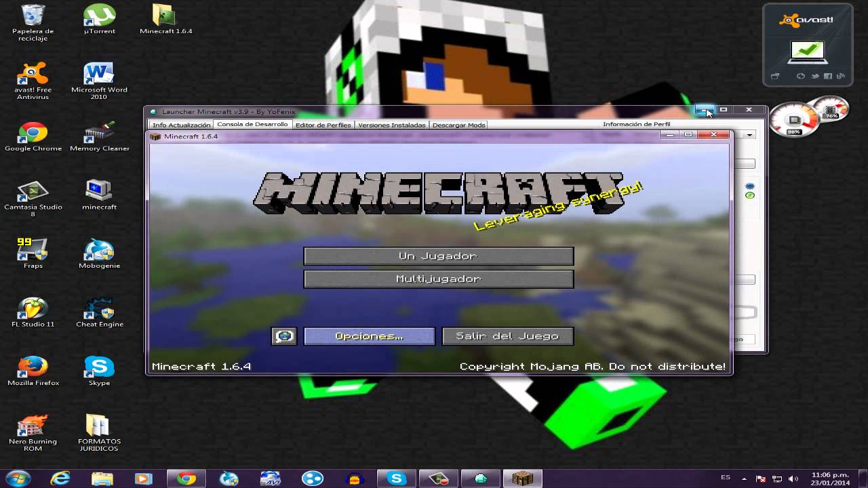The height and width of the screenshot is (488, 868).
Task: Open network status tray icon
Action: (778, 479)
